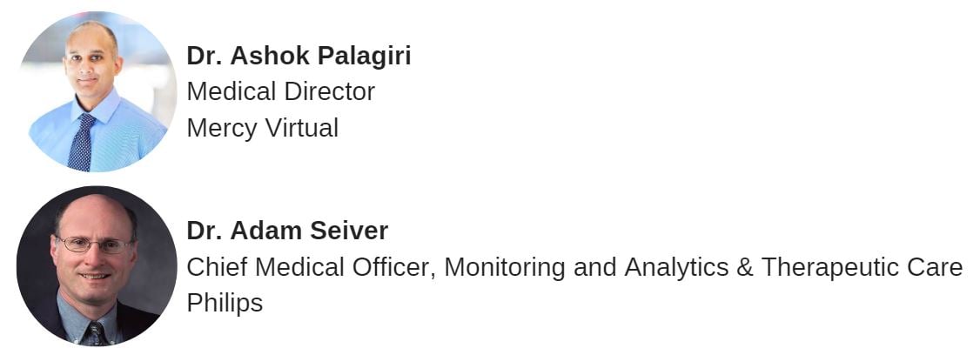This screenshot has width=980, height=355.
Task: Open the Dr. Ashok Palagiri name heading
Action: [x=299, y=56]
